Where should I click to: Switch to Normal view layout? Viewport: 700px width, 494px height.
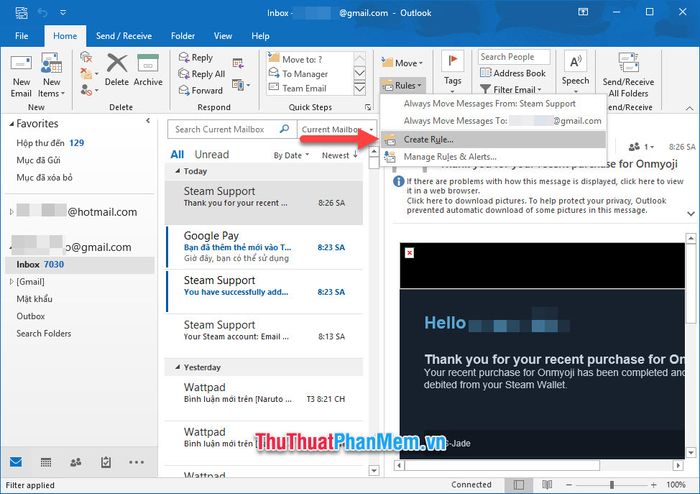pyautogui.click(x=519, y=485)
